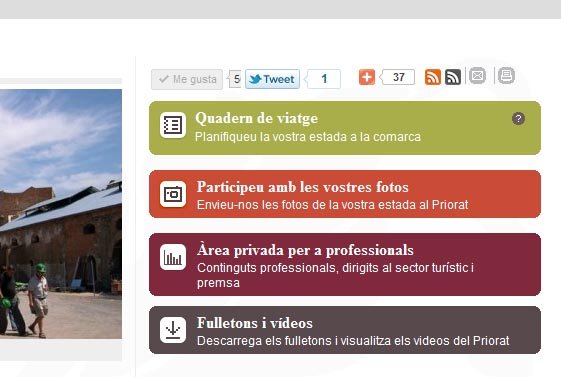Click the share count showing 37
The height and width of the screenshot is (377, 561).
coord(398,77)
